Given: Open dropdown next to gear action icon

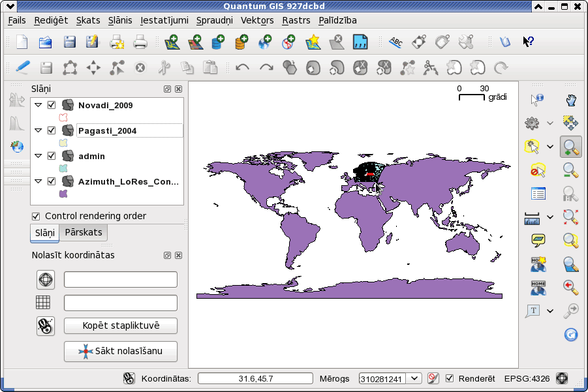Looking at the screenshot, I should click(x=550, y=123).
